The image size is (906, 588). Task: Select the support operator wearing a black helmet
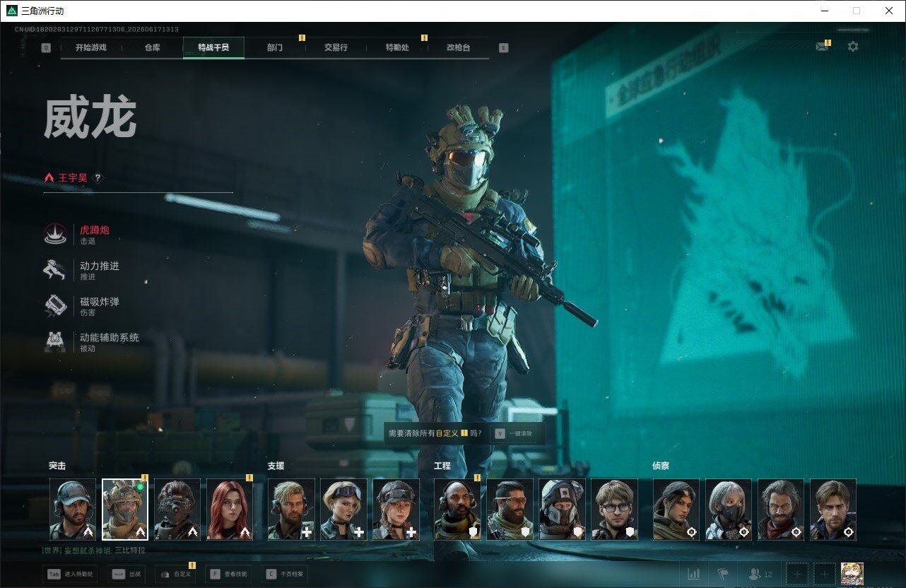[x=396, y=510]
